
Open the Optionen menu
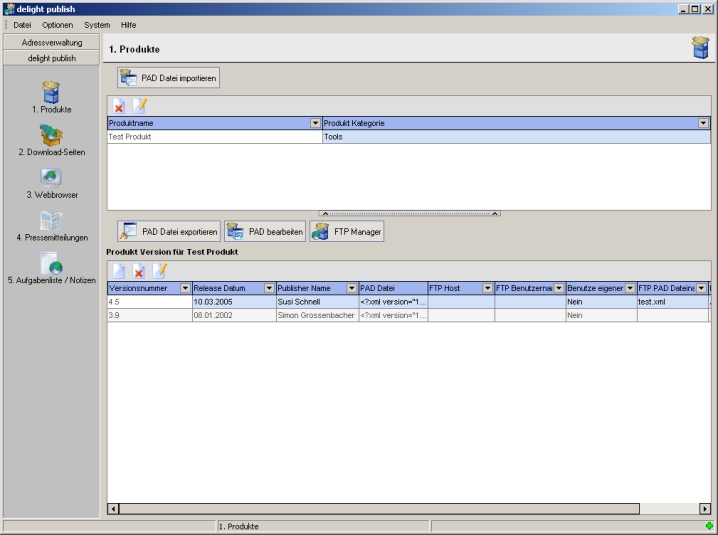pyautogui.click(x=58, y=24)
